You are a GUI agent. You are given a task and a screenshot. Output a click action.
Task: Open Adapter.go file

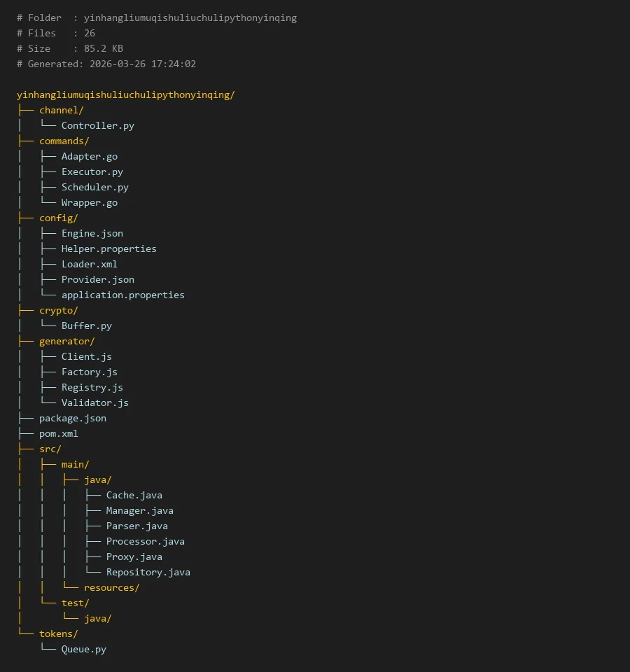89,156
